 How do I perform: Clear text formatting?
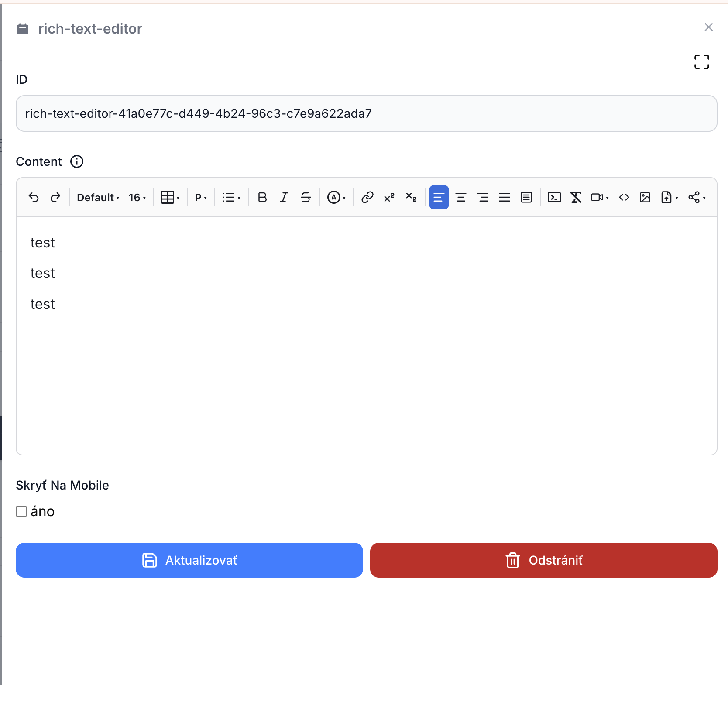click(x=576, y=198)
